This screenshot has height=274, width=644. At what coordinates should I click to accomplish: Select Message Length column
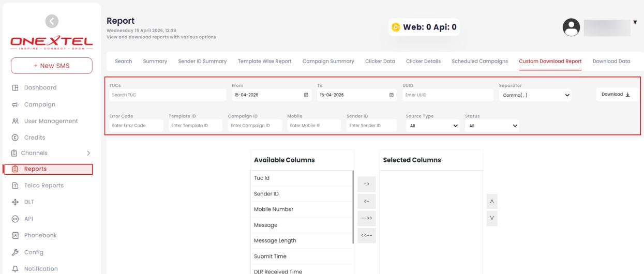tap(301, 241)
